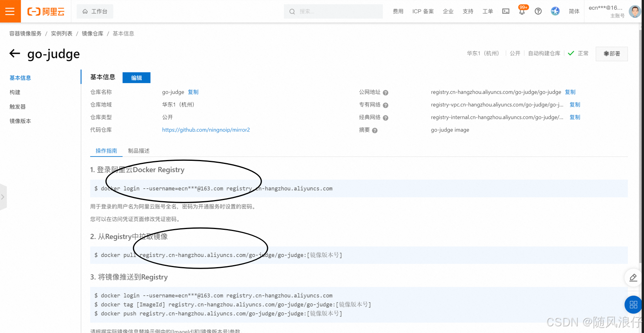Click the 自动构建仓库 label in header
This screenshot has width=644, height=333.
tap(544, 53)
